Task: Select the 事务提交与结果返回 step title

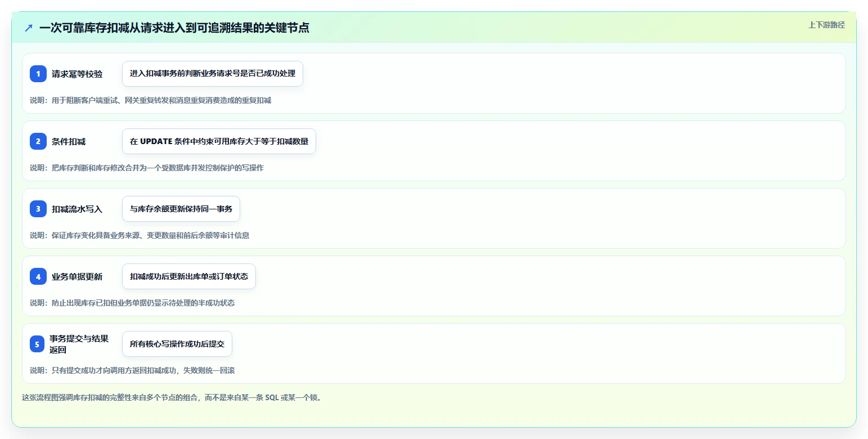Action: tap(79, 344)
